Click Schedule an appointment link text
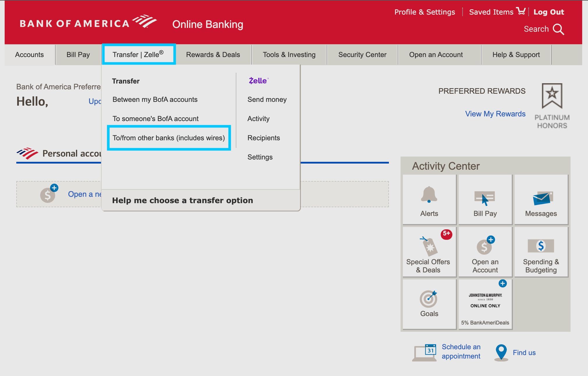Viewport: 588px width, 376px height. (x=461, y=352)
